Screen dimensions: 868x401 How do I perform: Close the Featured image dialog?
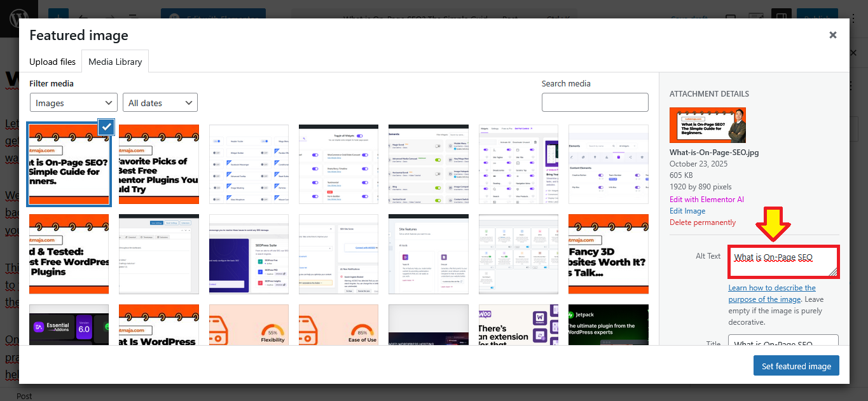click(832, 36)
